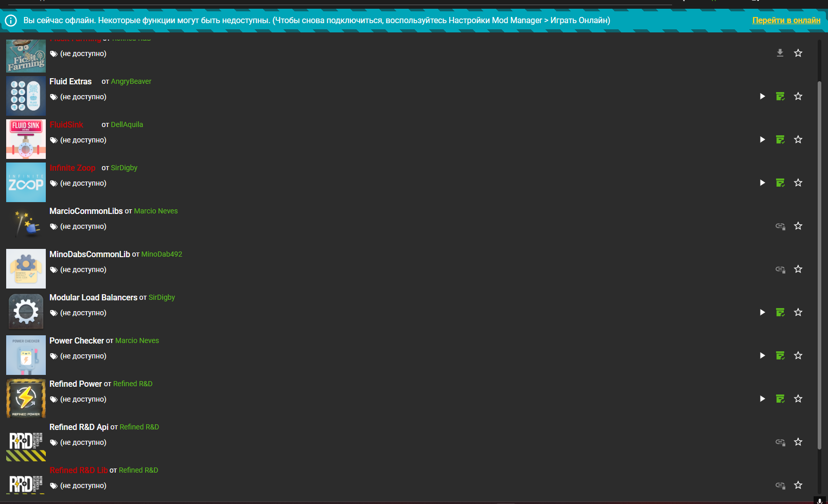The image size is (828, 504).
Task: Open the Fluid Extras mod thumbnail
Action: (26, 96)
